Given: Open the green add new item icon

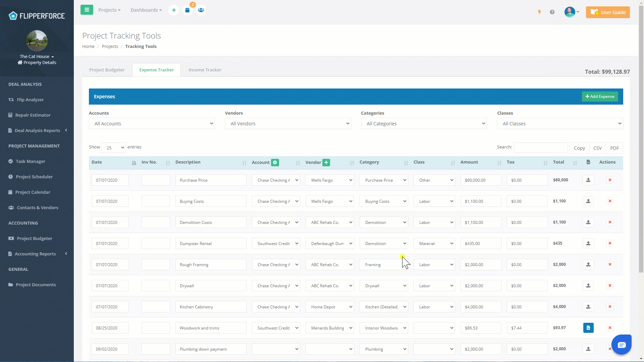Looking at the screenshot, I should tap(174, 10).
